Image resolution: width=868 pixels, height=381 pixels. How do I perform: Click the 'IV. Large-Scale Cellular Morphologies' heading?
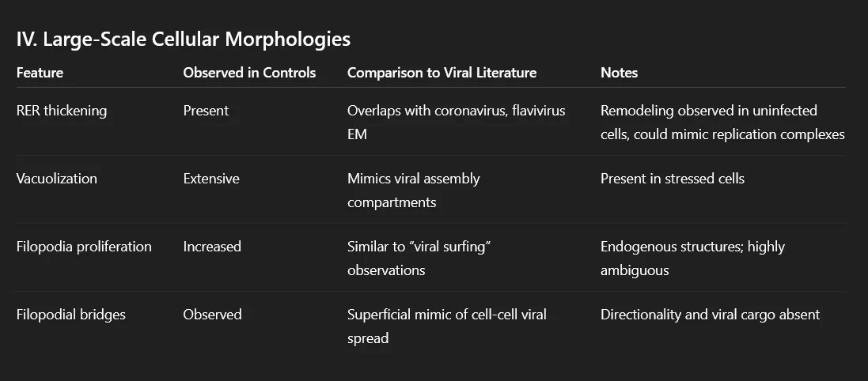(x=184, y=39)
